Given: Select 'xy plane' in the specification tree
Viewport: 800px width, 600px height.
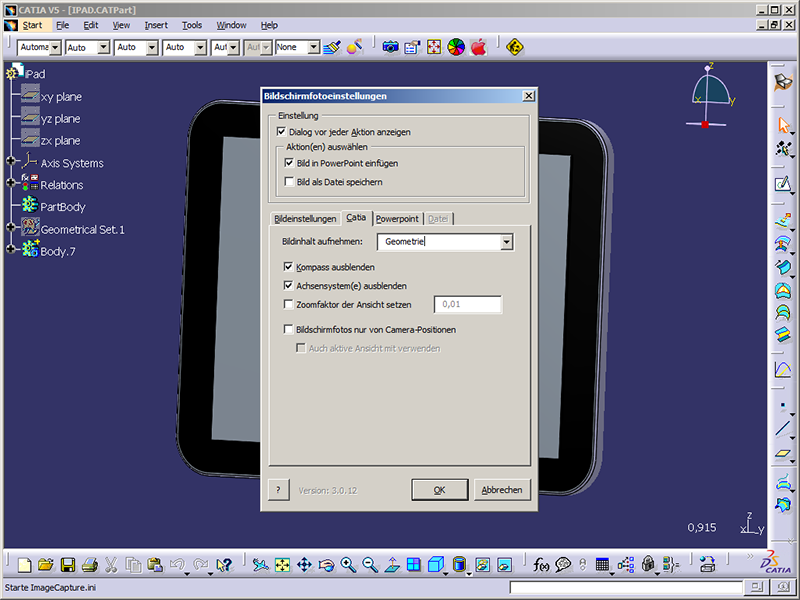Looking at the screenshot, I should click(61, 97).
